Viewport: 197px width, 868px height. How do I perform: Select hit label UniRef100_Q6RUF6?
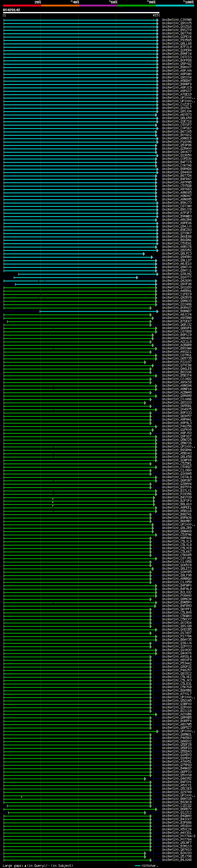[x=176, y=328]
